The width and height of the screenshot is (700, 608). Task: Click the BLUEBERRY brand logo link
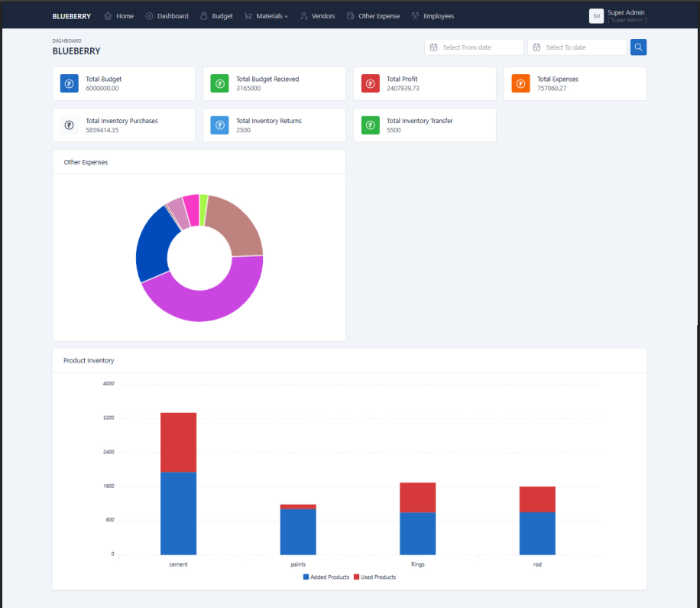tap(71, 16)
